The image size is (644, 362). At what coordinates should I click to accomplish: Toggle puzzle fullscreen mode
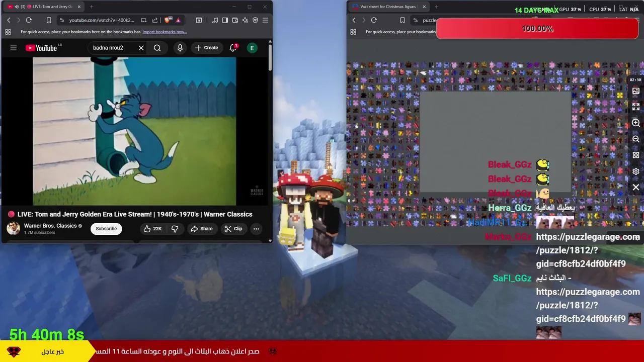[636, 107]
